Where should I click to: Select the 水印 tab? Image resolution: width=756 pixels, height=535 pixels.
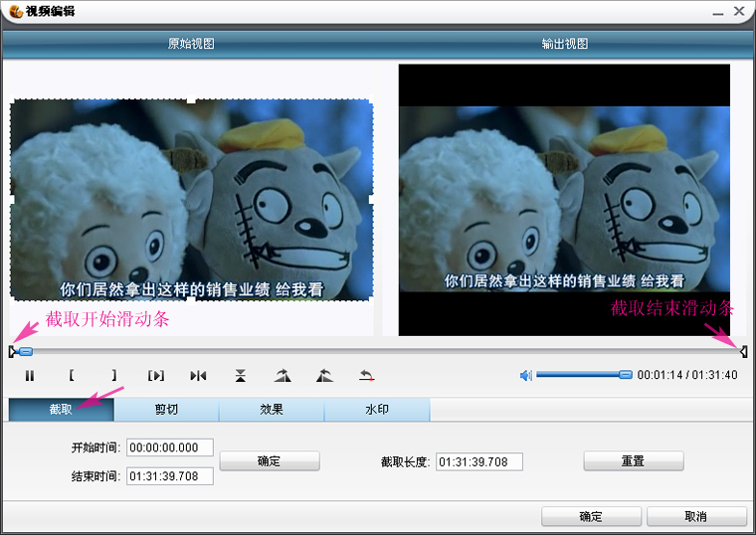tap(377, 410)
